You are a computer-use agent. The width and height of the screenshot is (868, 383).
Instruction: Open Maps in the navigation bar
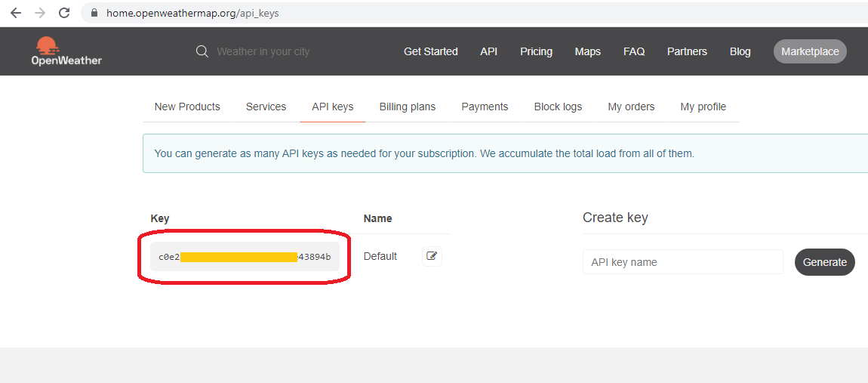click(587, 51)
